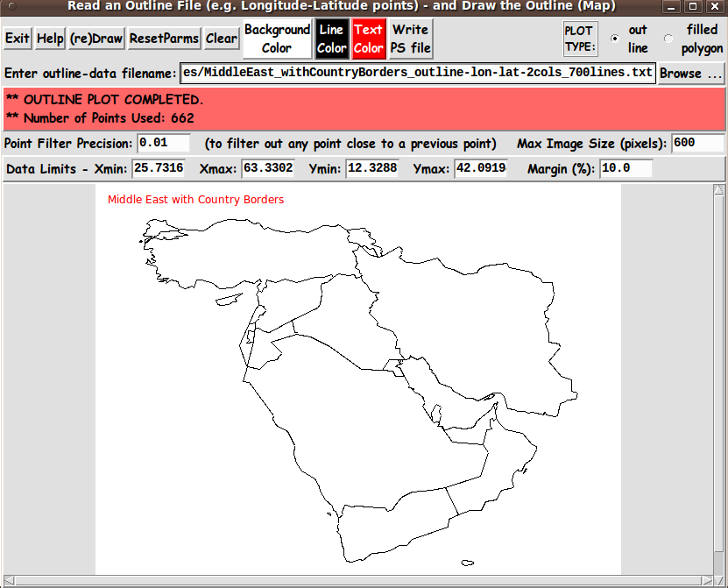This screenshot has width=728, height=588.
Task: Open the red Text Color chooser
Action: [x=369, y=39]
